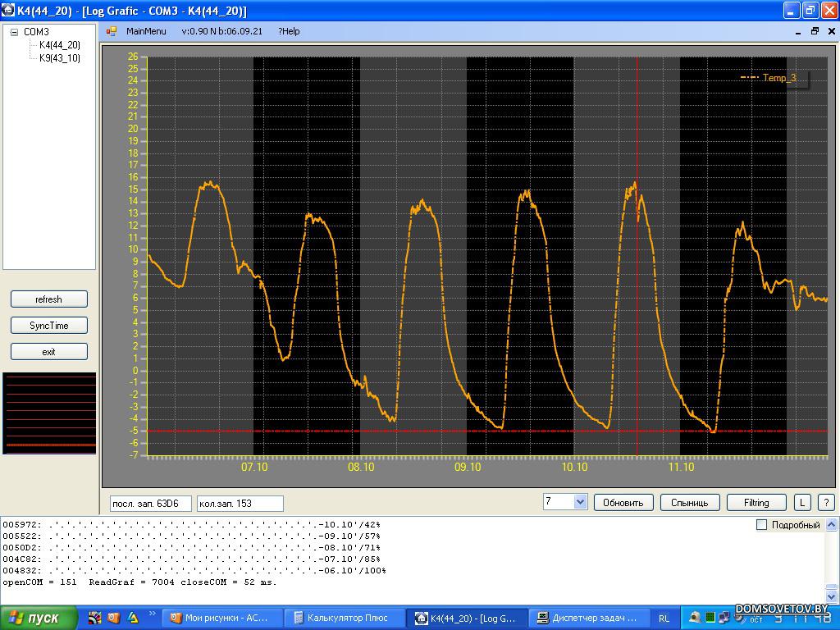Click the log line starting with 004832
840x630 pixels.
tap(194, 571)
